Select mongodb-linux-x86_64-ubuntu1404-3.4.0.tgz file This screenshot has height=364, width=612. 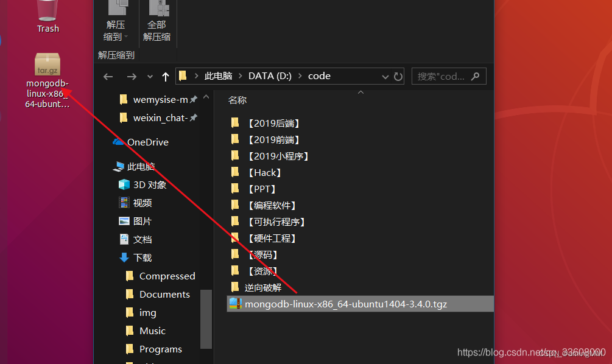click(x=360, y=304)
